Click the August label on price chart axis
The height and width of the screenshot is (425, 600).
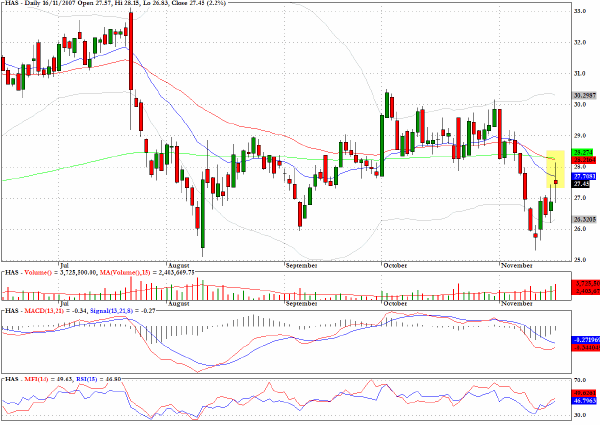pyautogui.click(x=179, y=265)
